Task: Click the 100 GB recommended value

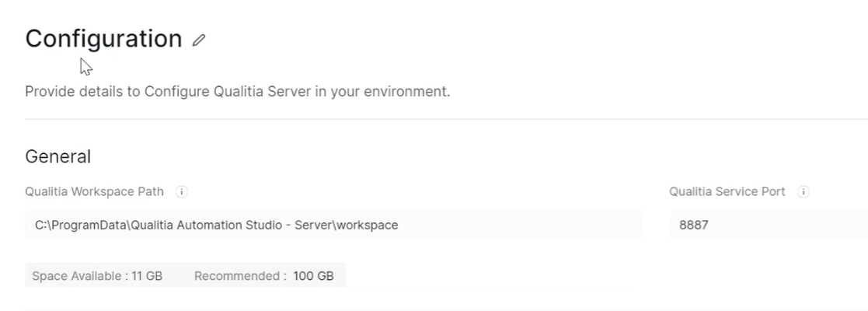Action: (x=313, y=276)
